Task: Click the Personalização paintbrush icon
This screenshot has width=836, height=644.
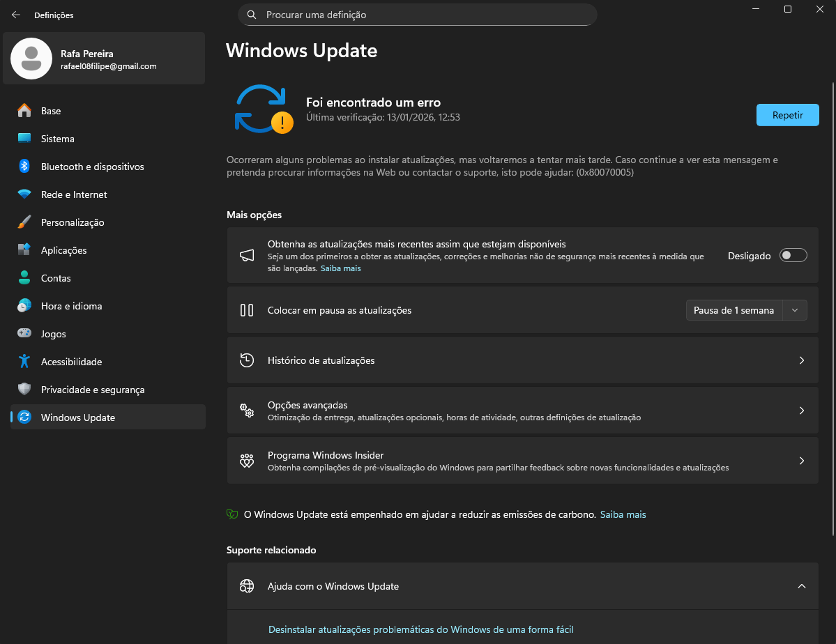Action: (24, 222)
